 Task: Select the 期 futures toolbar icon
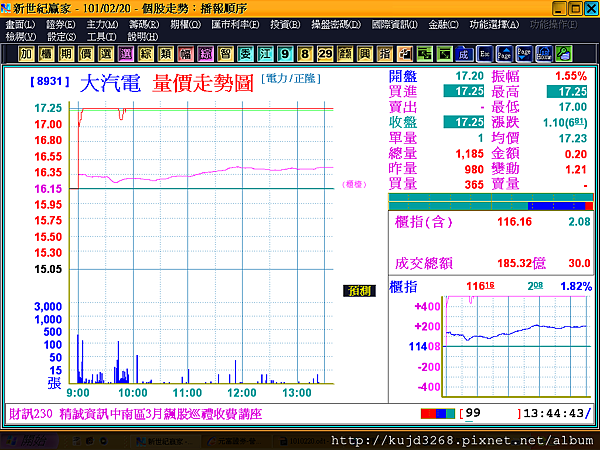[66, 54]
